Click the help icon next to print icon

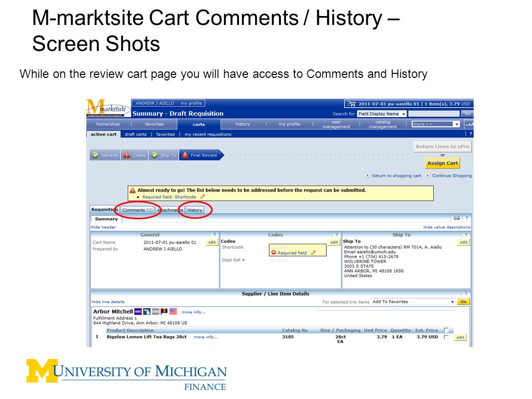(x=467, y=218)
